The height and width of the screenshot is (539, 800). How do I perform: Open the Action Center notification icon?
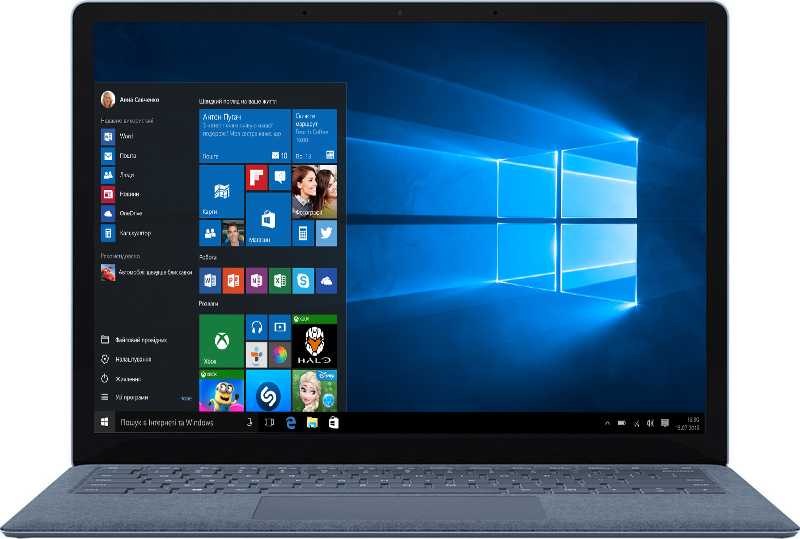tap(665, 423)
